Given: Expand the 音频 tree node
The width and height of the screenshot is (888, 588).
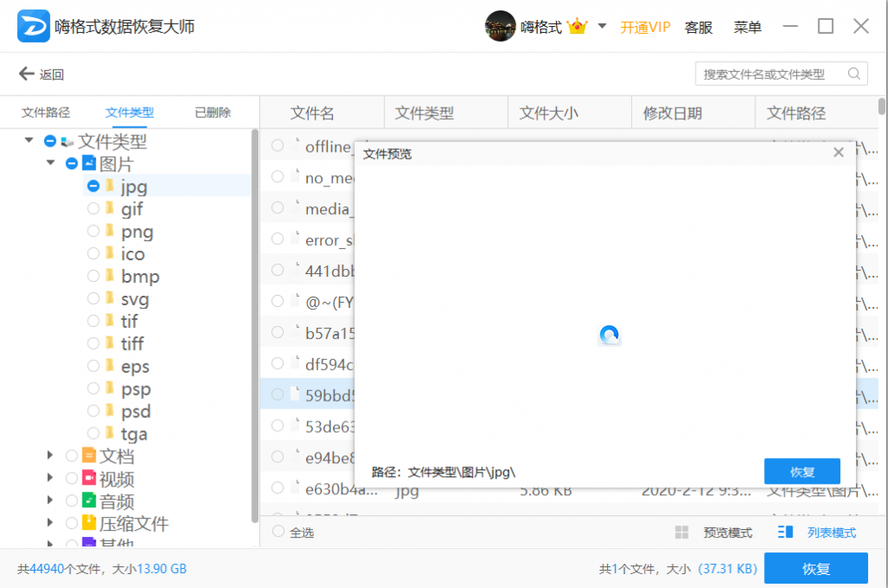Looking at the screenshot, I should 49,500.
